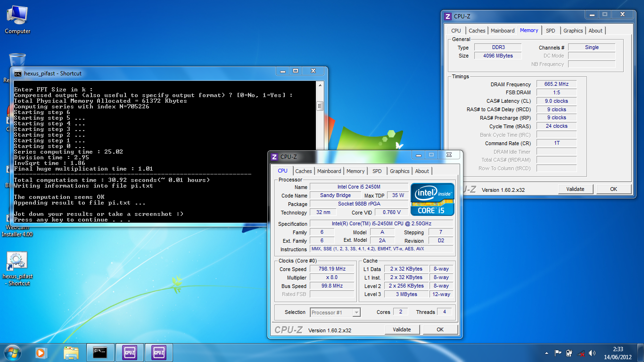
Task: Click memory Size value 4096 MBytes
Action: tap(497, 56)
